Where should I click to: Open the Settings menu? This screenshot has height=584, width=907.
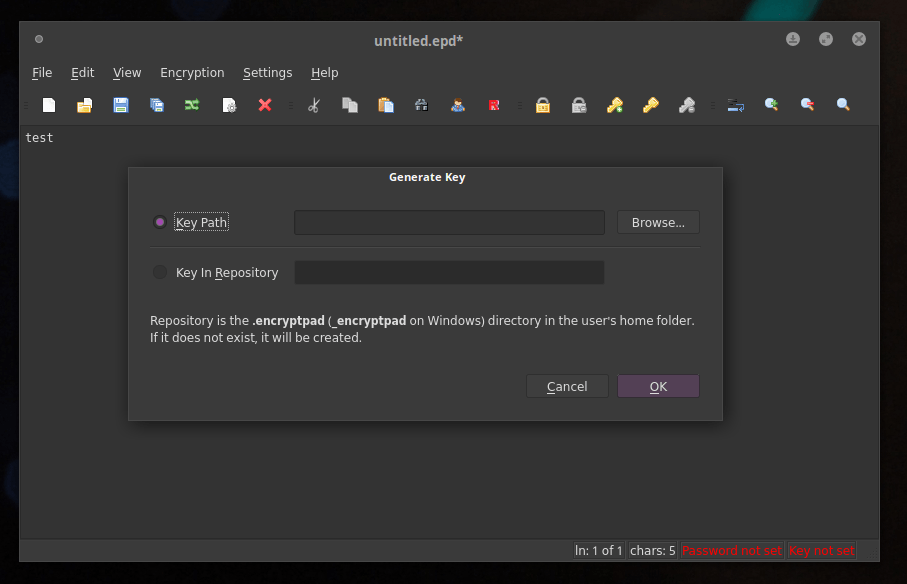(x=267, y=73)
